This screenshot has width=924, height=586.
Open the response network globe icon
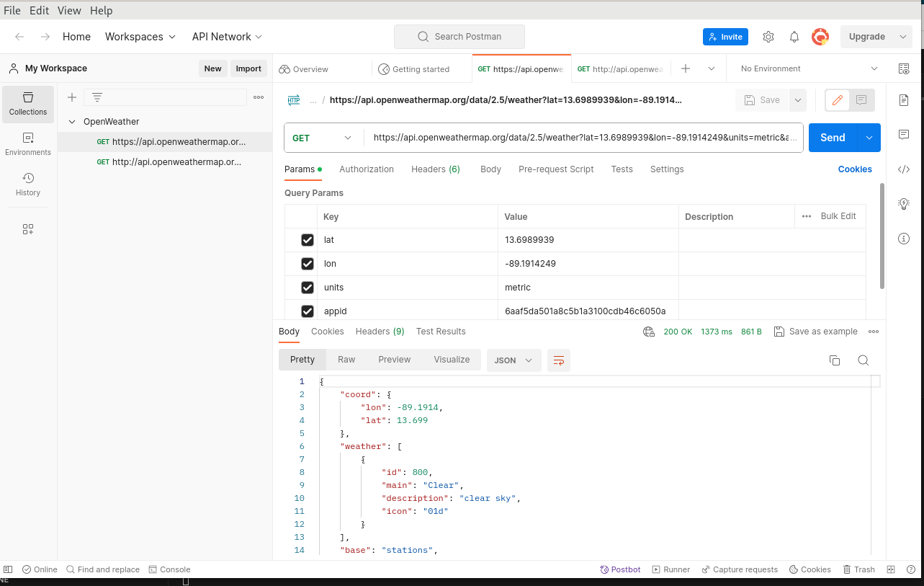point(649,332)
